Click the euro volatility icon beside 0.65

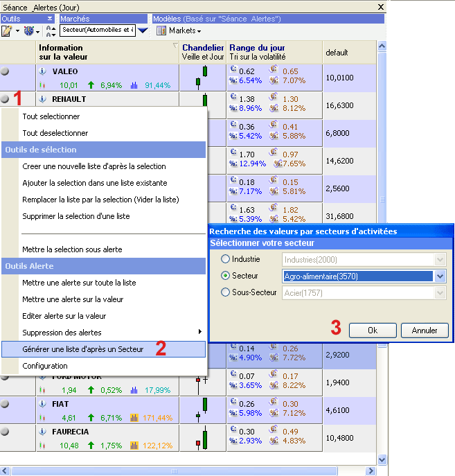tap(274, 69)
